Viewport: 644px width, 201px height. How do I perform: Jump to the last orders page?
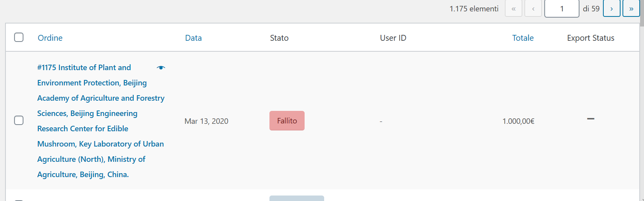631,9
